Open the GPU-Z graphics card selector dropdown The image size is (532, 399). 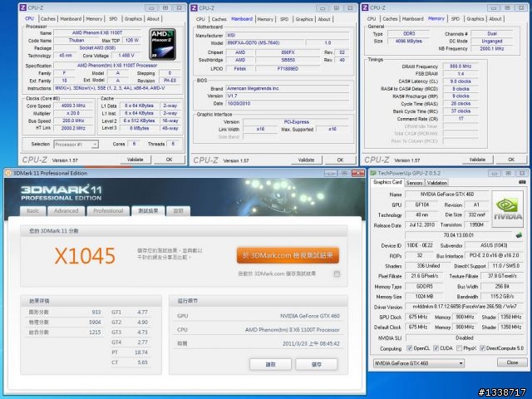coord(419,363)
